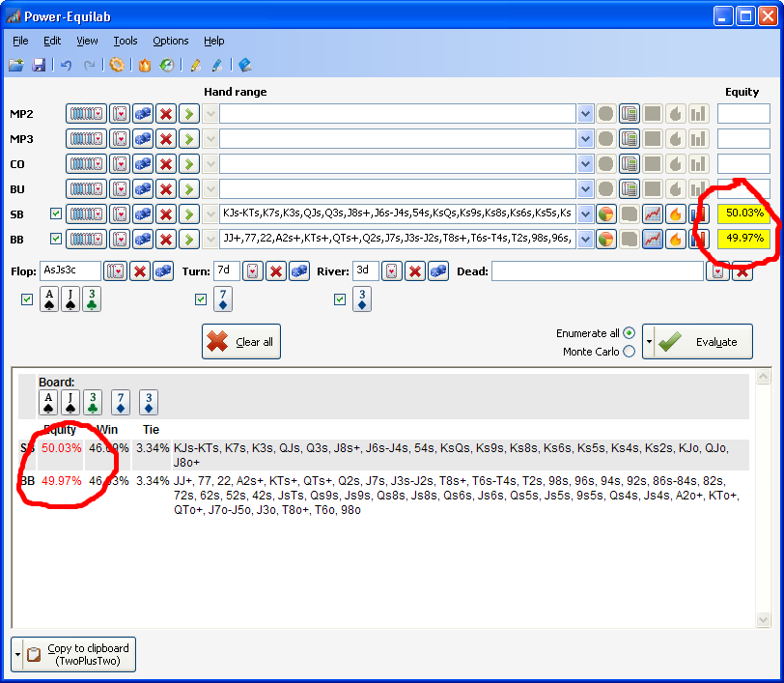
Task: Click the results panel scroll up arrow
Action: (763, 376)
